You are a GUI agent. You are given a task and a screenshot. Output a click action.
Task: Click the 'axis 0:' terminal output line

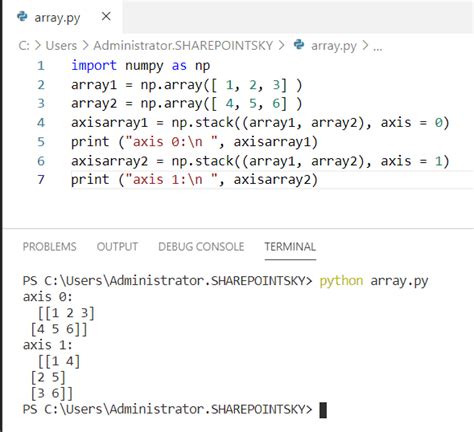[x=47, y=297]
